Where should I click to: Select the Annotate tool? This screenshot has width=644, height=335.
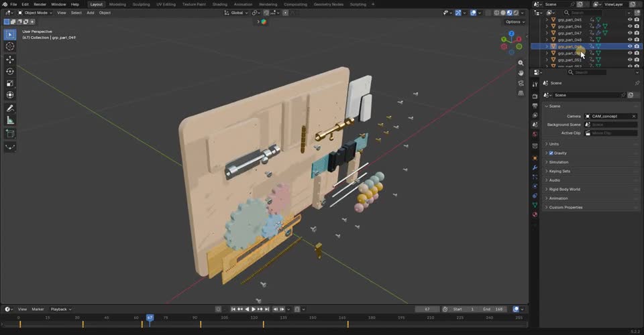click(10, 109)
